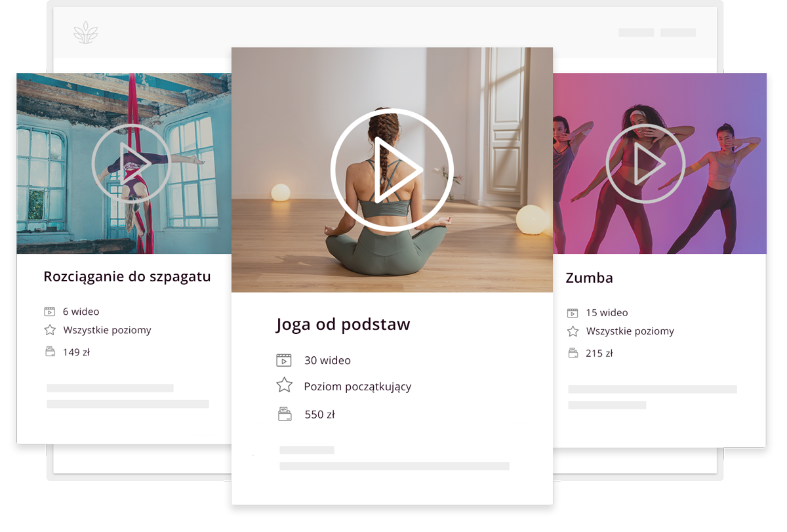Click the '550 zł' price
This screenshot has width=787, height=532.
pos(319,415)
